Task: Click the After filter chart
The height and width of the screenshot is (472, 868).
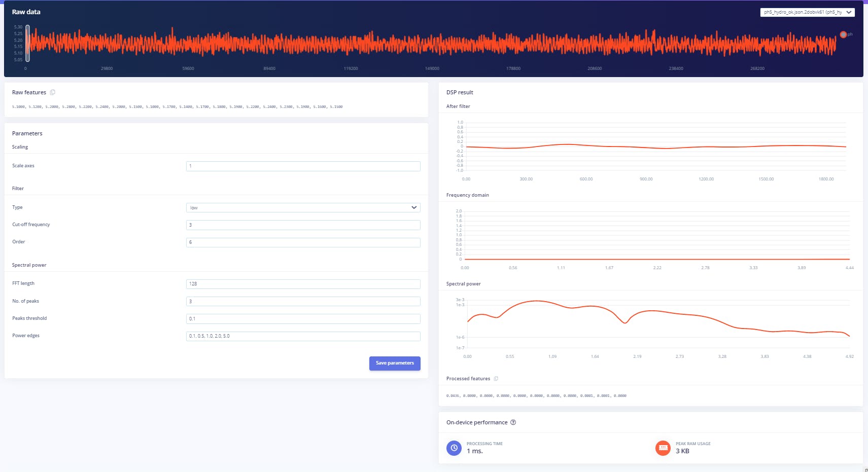Action: (x=652, y=150)
